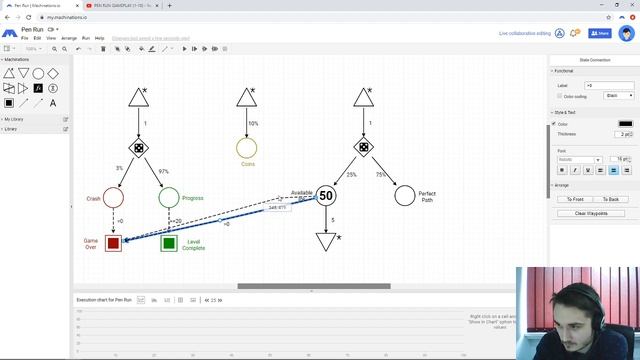The image size is (640, 360).
Task: Open the black line color swatch
Action: pos(625,124)
